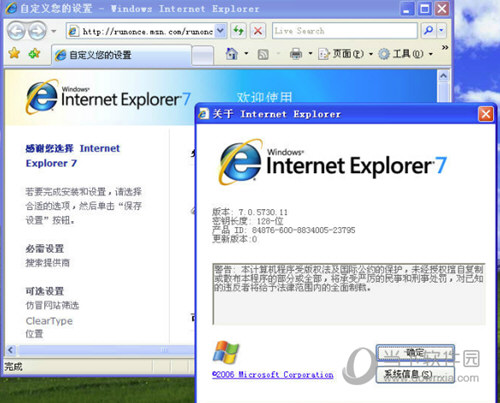Click the IE icon in About dialog title
Image resolution: width=500 pixels, height=403 pixels.
click(204, 114)
